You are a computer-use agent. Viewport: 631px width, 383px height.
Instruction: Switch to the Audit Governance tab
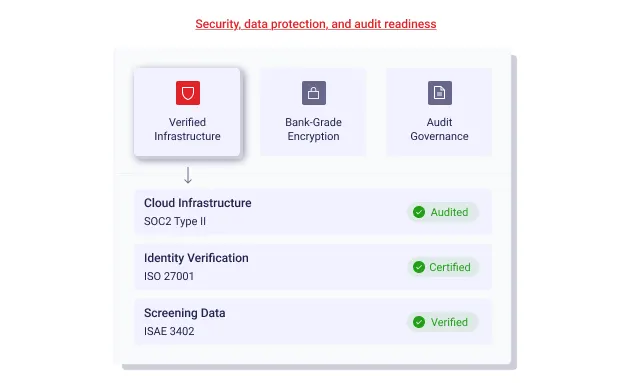(439, 112)
